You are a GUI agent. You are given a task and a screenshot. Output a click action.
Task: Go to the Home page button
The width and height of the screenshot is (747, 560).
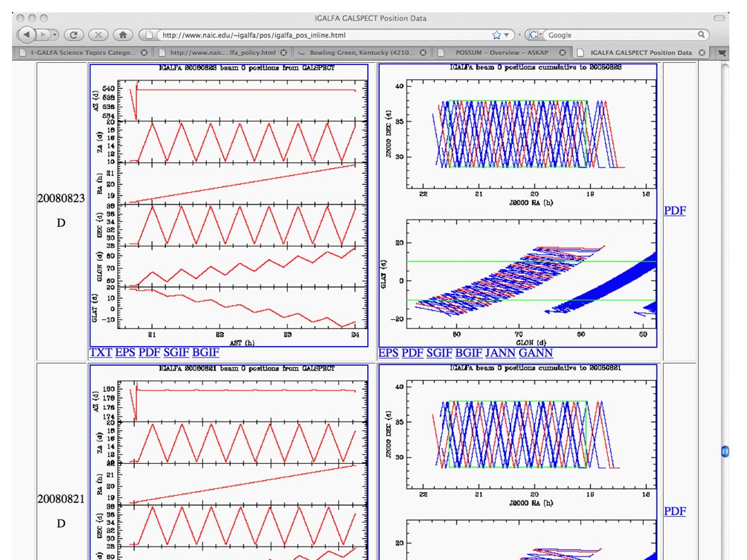pos(123,35)
